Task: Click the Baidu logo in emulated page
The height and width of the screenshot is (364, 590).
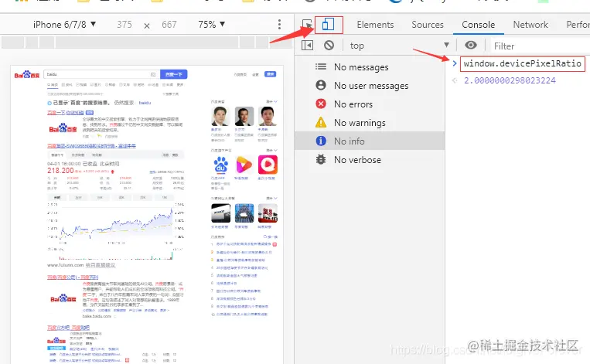Action: 27,74
